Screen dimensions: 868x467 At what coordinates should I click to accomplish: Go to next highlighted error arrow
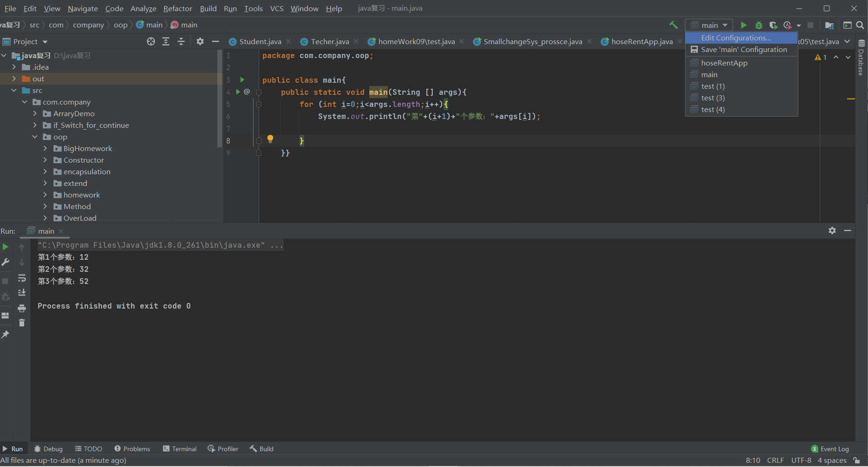[x=848, y=57]
